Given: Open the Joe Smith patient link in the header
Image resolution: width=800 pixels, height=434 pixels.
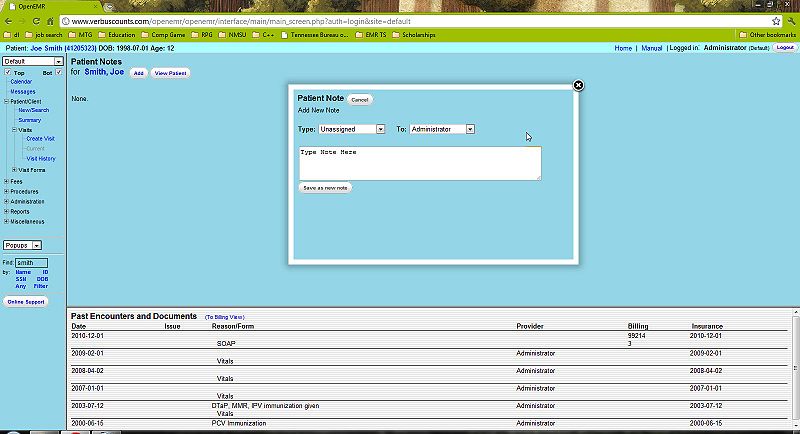Looking at the screenshot, I should [x=63, y=48].
